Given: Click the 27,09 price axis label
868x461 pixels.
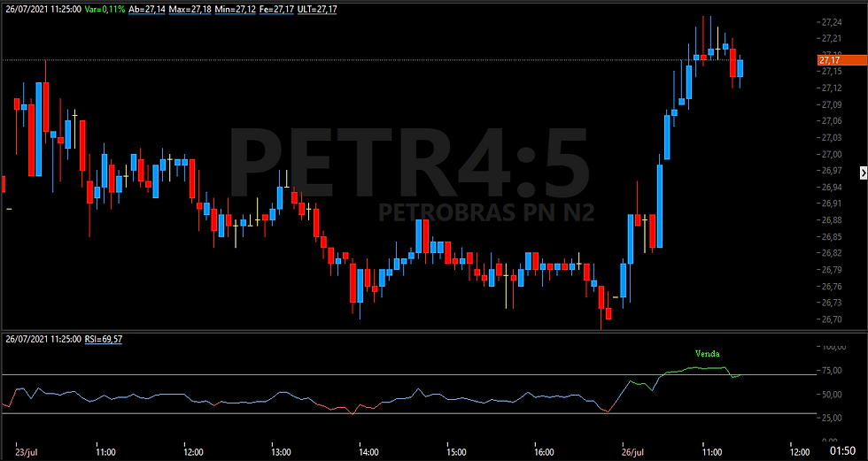Looking at the screenshot, I should coord(833,104).
